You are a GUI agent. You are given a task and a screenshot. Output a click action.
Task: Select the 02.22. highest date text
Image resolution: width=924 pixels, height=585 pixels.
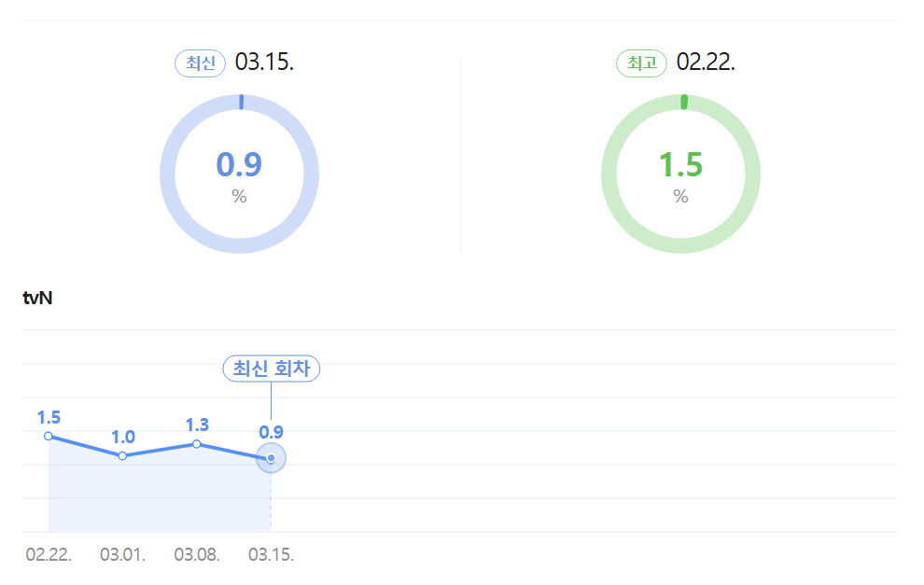click(x=706, y=62)
